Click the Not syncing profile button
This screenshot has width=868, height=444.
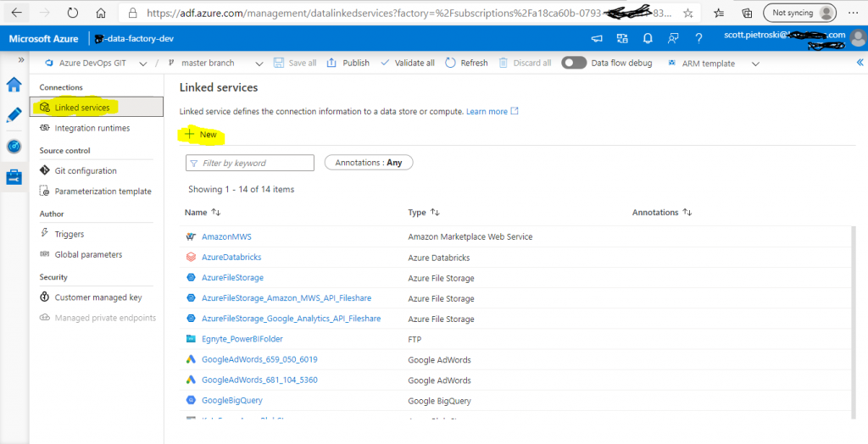pos(799,12)
